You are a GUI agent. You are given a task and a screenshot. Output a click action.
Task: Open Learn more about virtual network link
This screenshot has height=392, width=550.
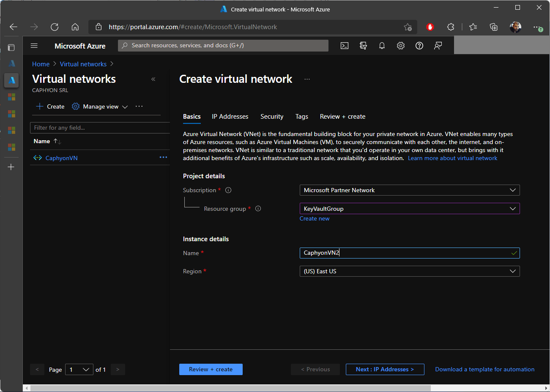coord(452,158)
